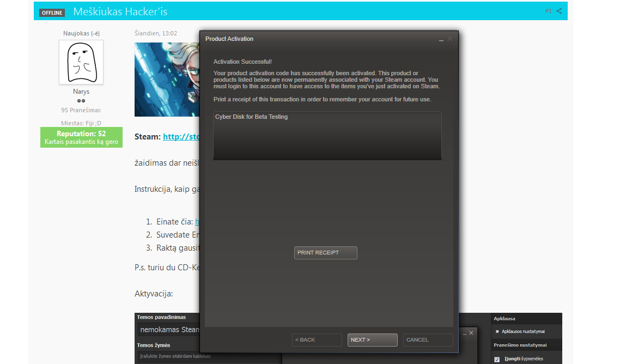Click the share icon in post header
This screenshot has width=632, height=364.
pos(558,11)
